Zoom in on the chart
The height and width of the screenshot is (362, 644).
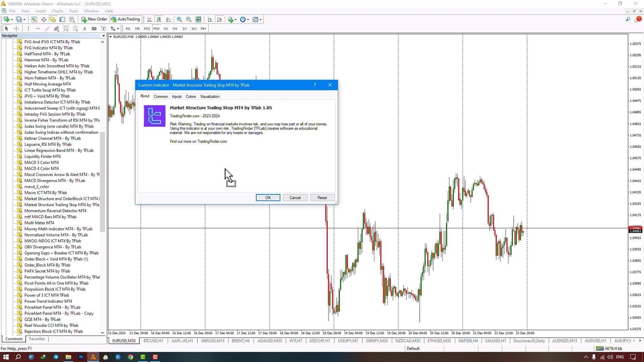point(179,19)
